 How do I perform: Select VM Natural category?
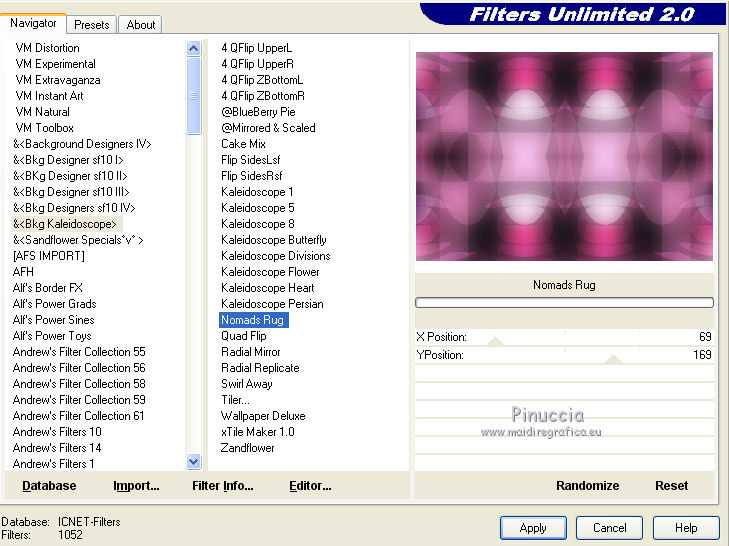tap(42, 112)
